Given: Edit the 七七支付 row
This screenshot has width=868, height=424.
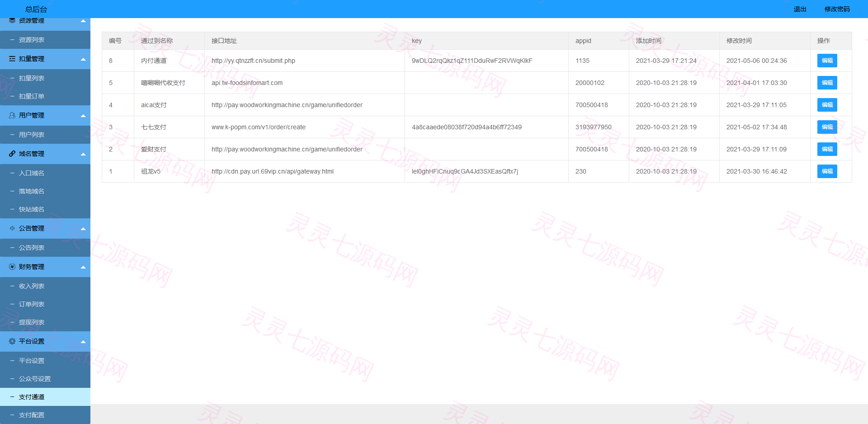Looking at the screenshot, I should [x=827, y=127].
